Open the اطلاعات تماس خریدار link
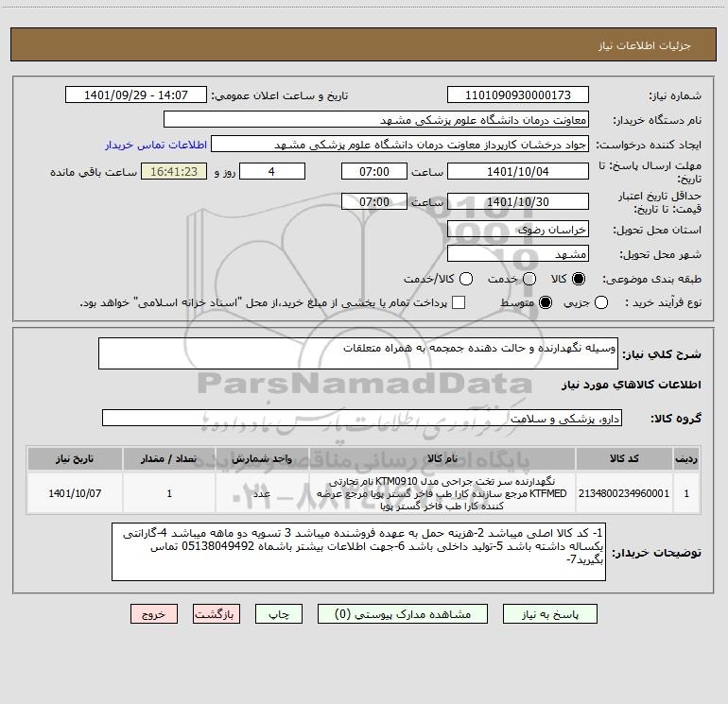The image size is (728, 704). pos(156,145)
